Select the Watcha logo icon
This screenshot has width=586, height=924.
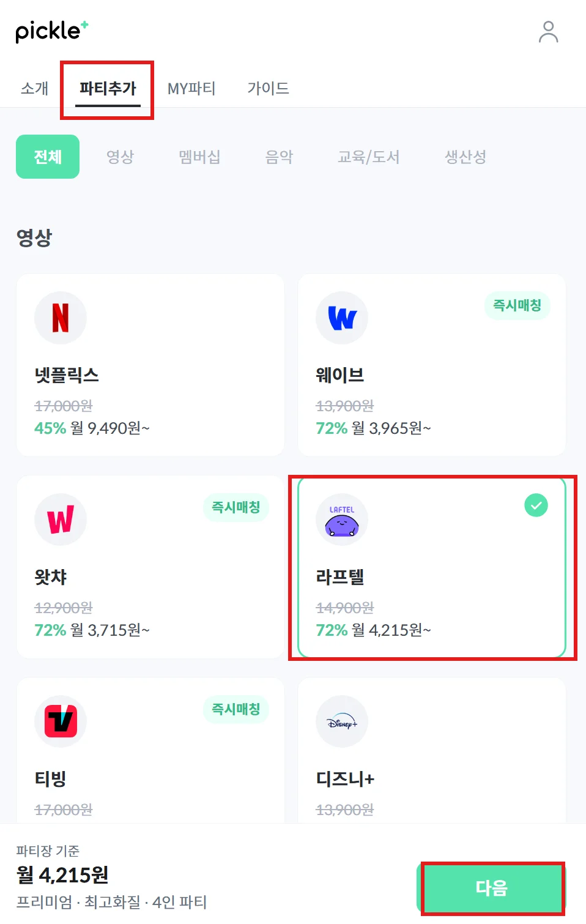[x=61, y=520]
